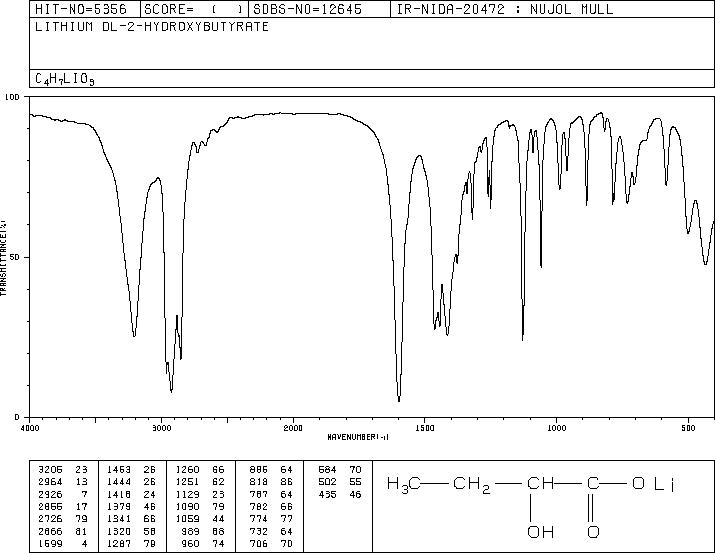Click the 1129 peak entry

pos(201,494)
